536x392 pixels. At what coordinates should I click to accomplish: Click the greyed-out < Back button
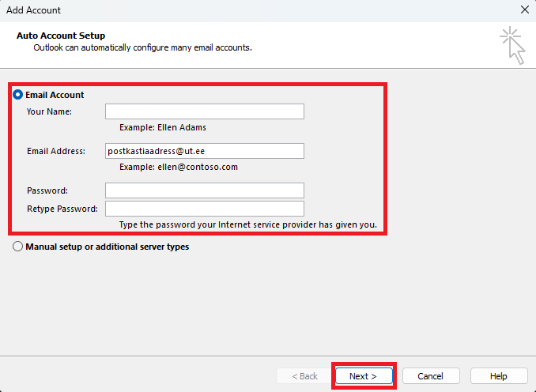(x=304, y=376)
